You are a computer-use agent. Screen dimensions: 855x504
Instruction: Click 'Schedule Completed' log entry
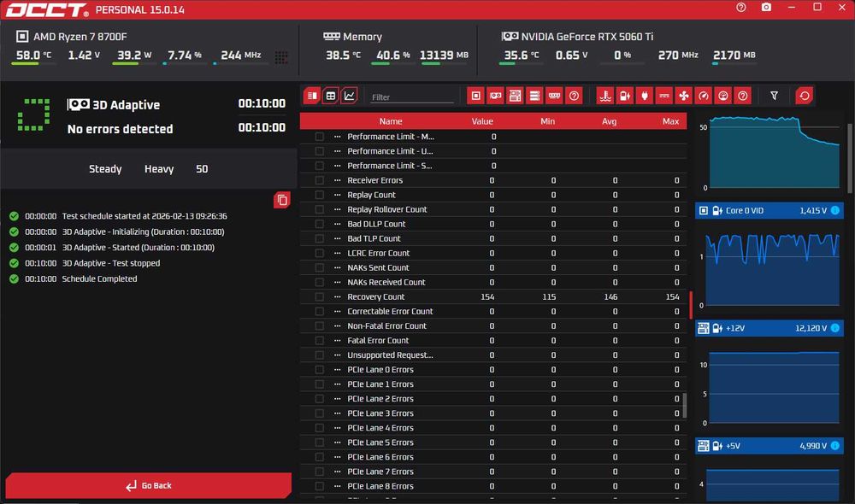point(99,279)
